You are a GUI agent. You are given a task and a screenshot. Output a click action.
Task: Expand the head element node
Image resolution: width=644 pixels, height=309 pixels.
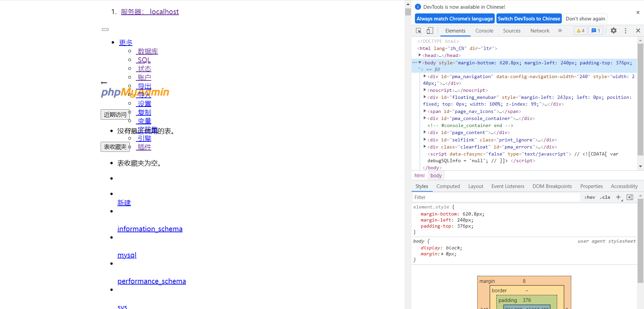pos(420,55)
